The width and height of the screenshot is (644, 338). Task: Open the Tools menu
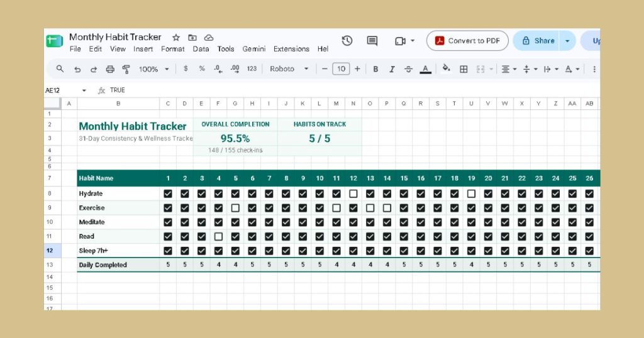(226, 49)
